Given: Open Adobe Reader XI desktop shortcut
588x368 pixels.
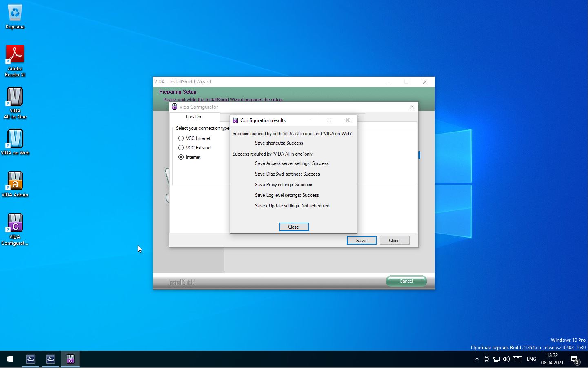Looking at the screenshot, I should [15, 61].
